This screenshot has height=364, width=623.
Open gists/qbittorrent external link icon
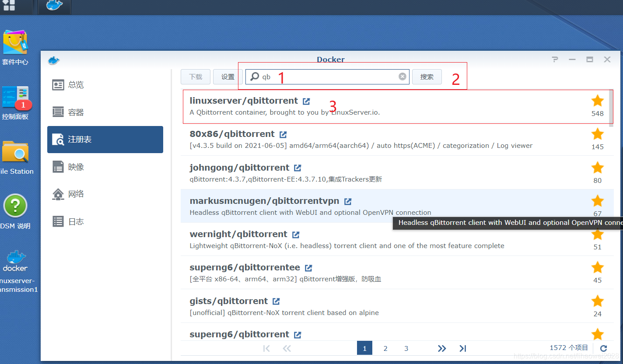click(276, 301)
